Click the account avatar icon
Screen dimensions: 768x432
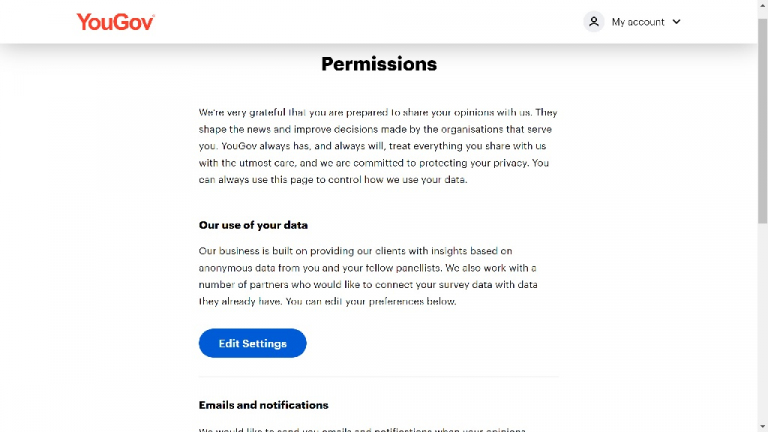[594, 21]
